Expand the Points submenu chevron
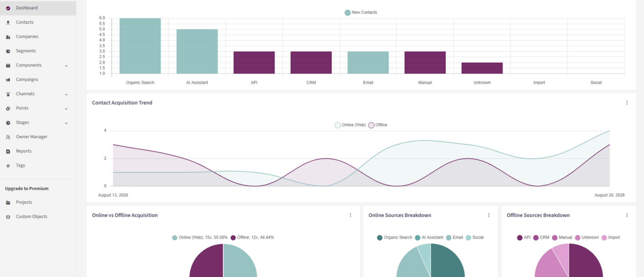644x277 pixels. 66,109
